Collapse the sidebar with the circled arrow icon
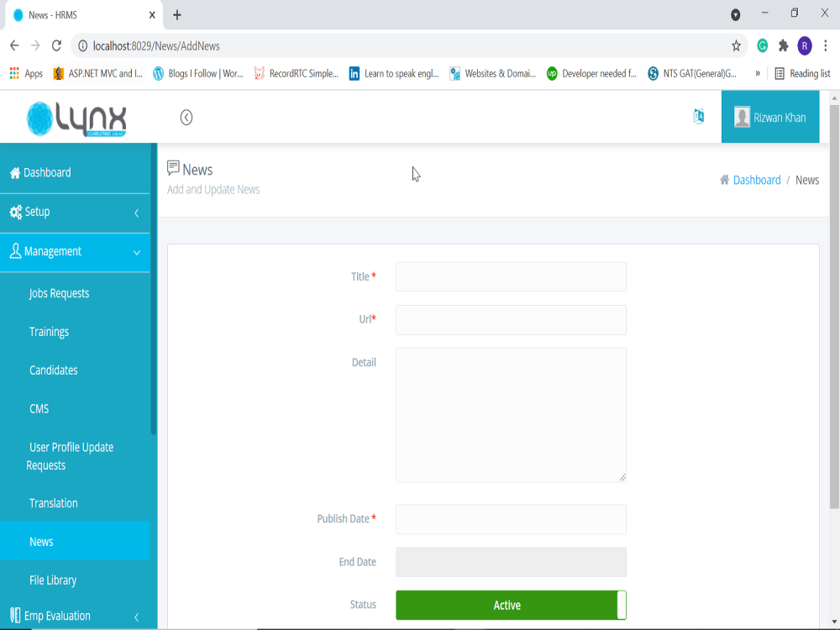Screen dimensions: 840x630 pos(186,118)
